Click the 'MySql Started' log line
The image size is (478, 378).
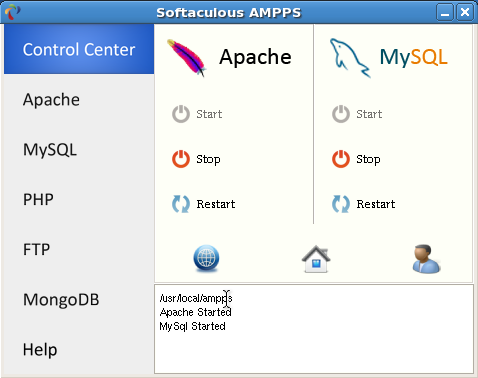[x=192, y=326]
